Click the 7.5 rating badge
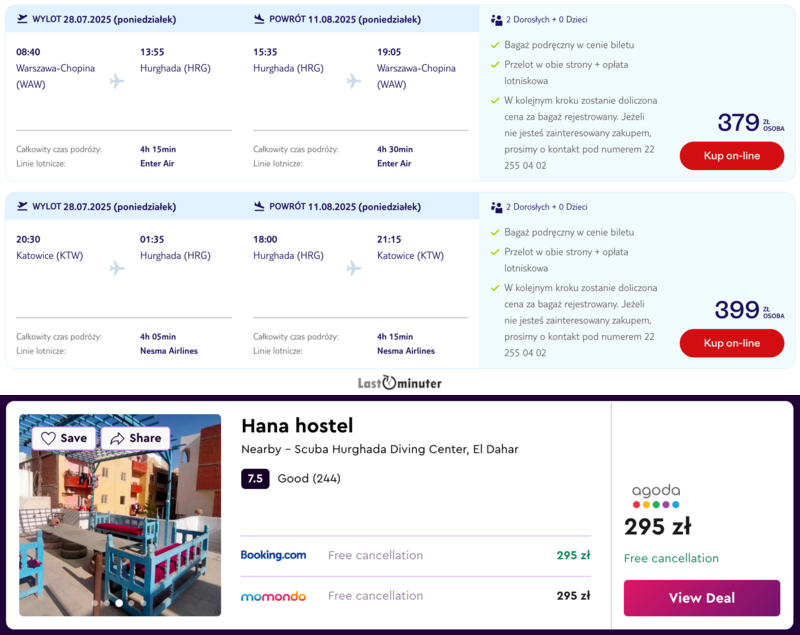 point(255,478)
